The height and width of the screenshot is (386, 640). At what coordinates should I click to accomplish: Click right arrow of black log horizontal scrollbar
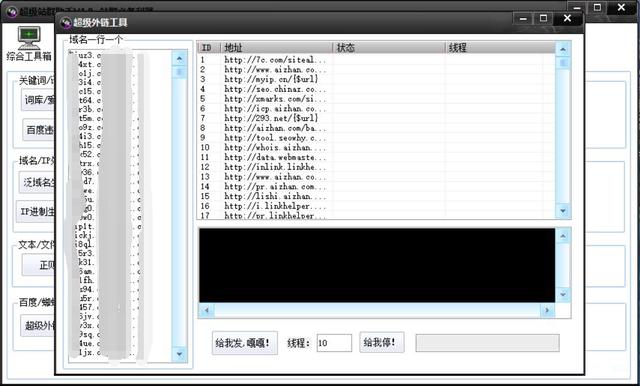(x=547, y=311)
